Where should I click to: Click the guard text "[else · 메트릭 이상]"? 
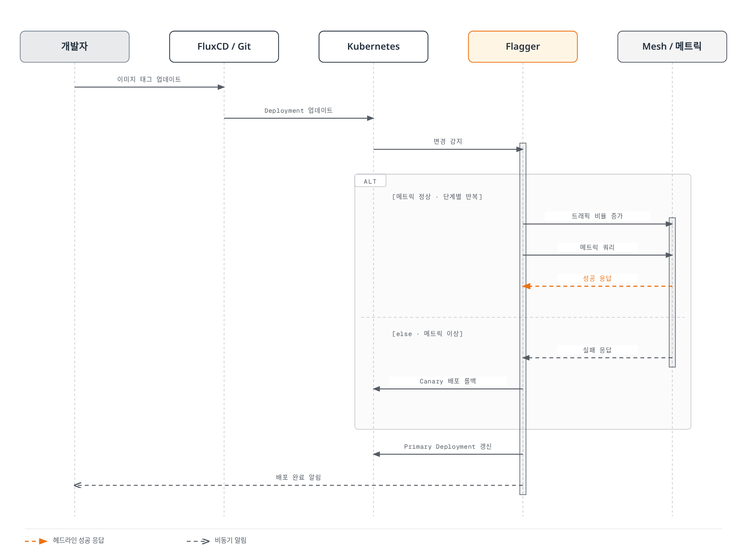(427, 334)
